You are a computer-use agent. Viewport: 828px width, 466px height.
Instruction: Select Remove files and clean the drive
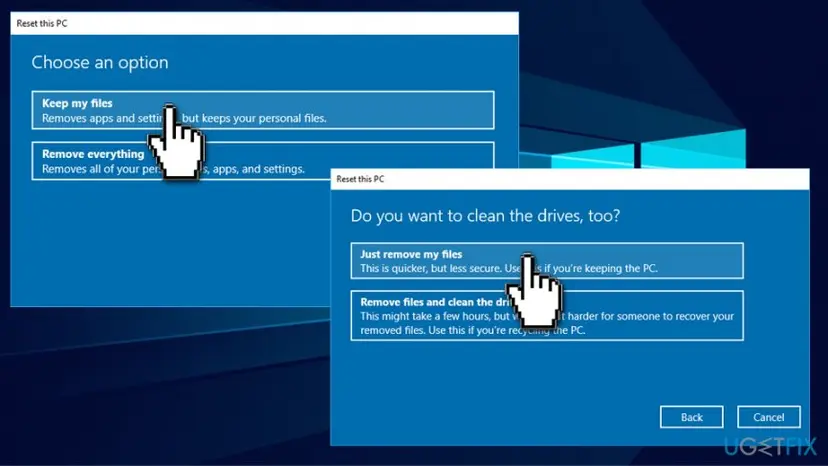coord(547,315)
